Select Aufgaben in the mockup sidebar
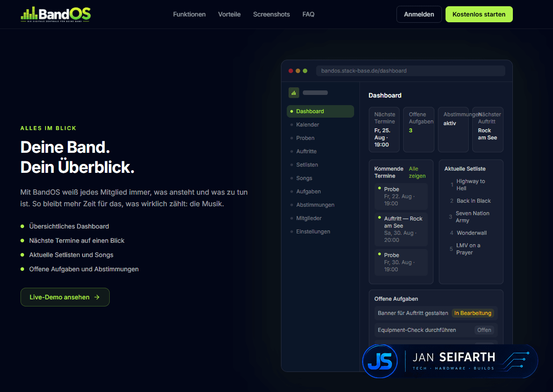553x392 pixels. (320, 192)
